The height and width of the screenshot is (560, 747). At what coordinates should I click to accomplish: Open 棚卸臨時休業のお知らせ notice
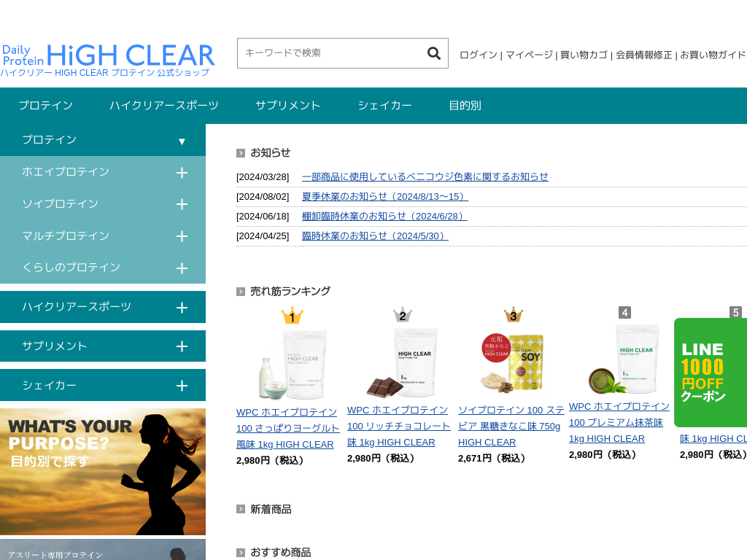384,216
